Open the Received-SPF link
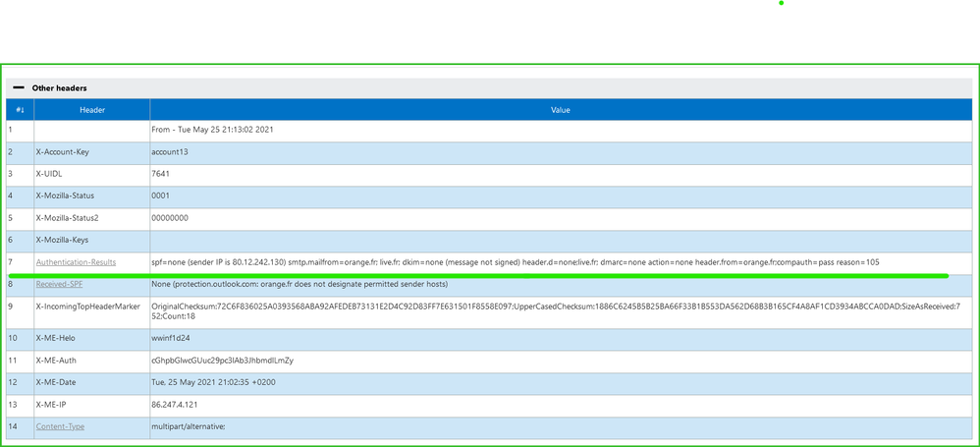The image size is (980, 447). pyautogui.click(x=59, y=285)
